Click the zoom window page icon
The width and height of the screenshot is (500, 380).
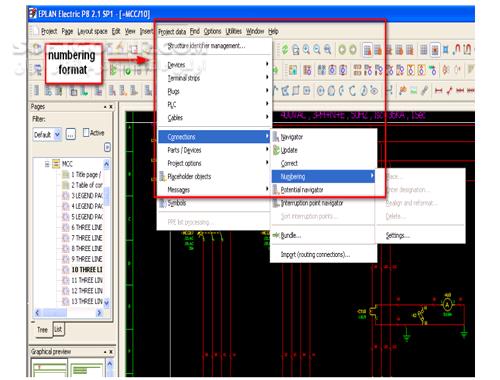click(296, 50)
